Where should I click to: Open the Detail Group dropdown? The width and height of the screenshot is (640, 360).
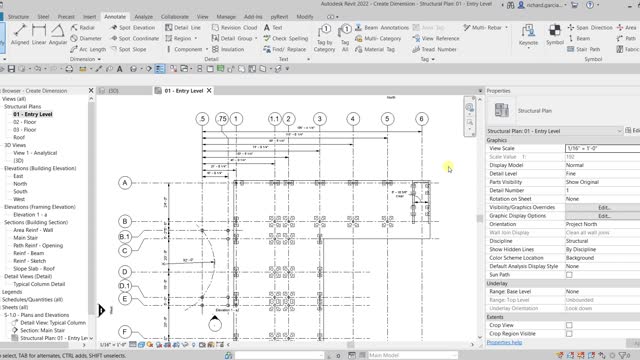[x=256, y=38]
